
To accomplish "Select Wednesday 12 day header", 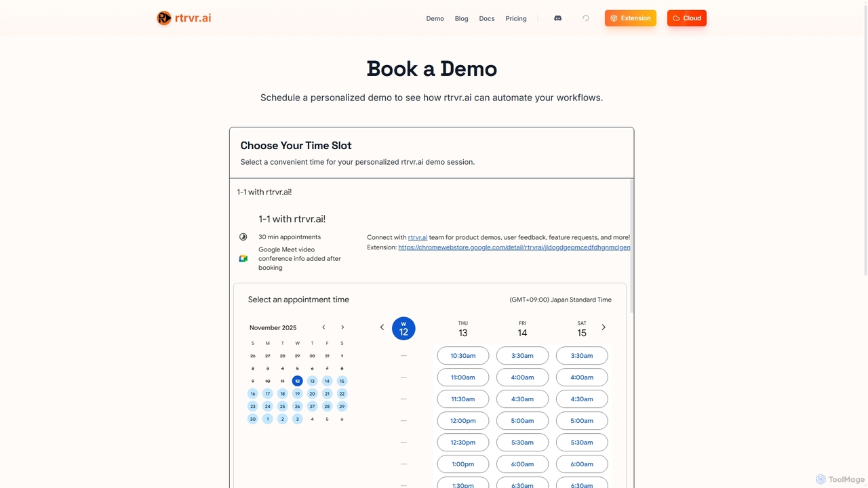I will [x=403, y=329].
